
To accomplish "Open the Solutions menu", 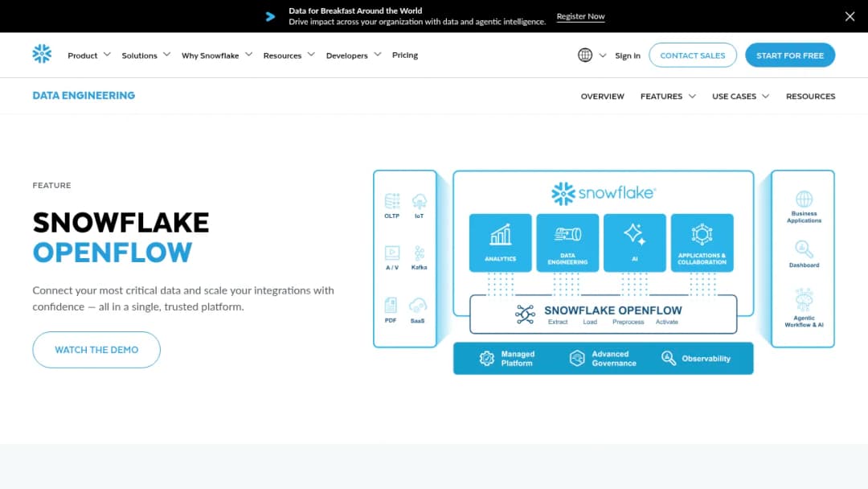I will 140,55.
